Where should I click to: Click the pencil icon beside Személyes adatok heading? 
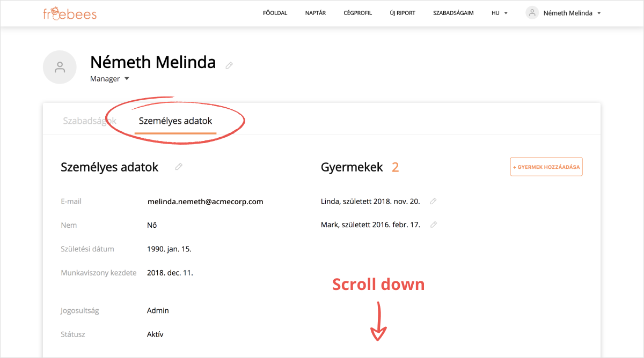coord(179,167)
